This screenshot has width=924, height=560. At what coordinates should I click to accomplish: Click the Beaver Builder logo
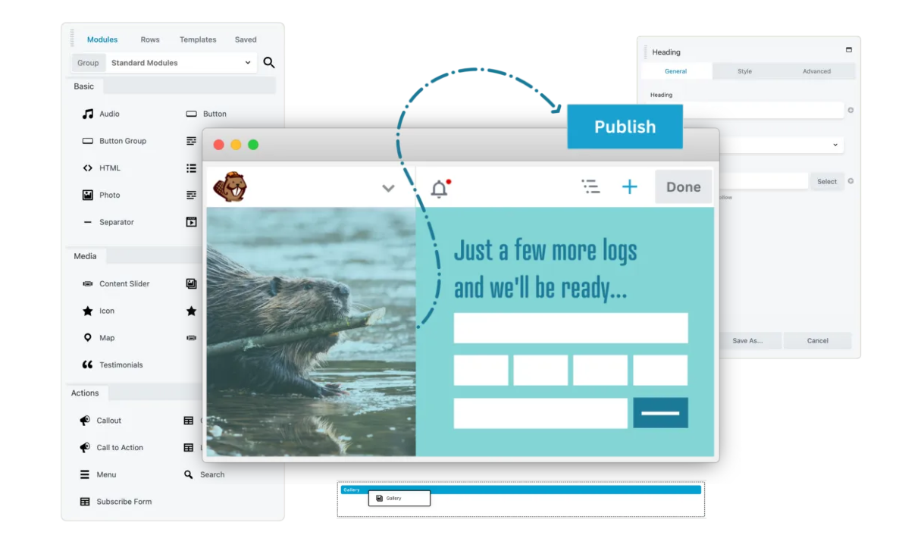click(x=230, y=187)
